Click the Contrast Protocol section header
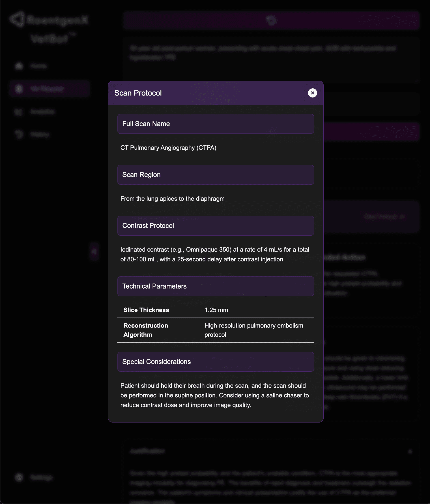Viewport: 430px width, 504px height. pyautogui.click(x=215, y=225)
